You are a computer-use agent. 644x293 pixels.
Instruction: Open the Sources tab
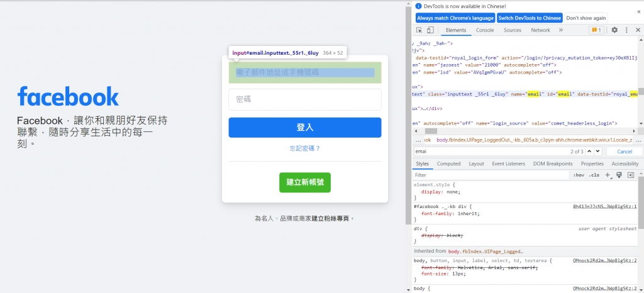pyautogui.click(x=512, y=30)
